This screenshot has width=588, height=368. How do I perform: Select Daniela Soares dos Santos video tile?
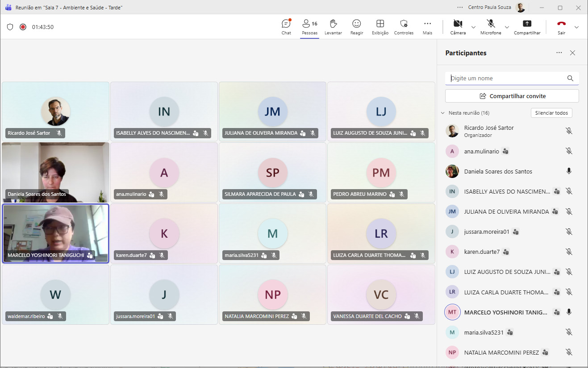pyautogui.click(x=55, y=172)
